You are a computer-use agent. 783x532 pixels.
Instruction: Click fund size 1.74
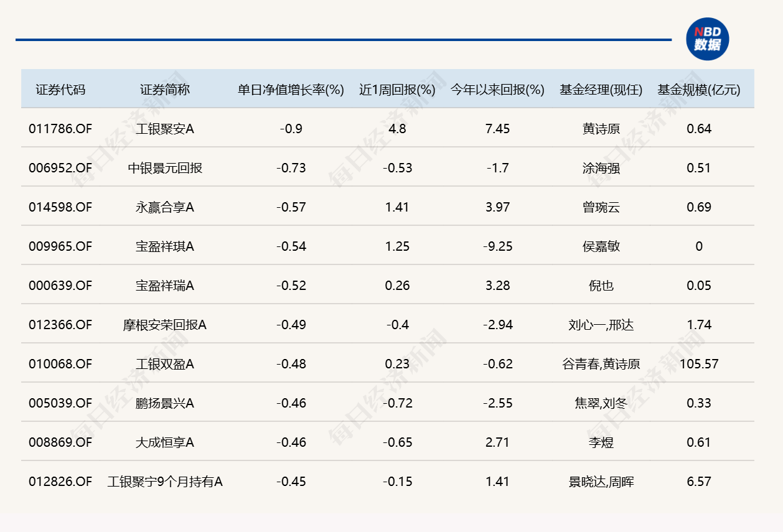(x=699, y=325)
